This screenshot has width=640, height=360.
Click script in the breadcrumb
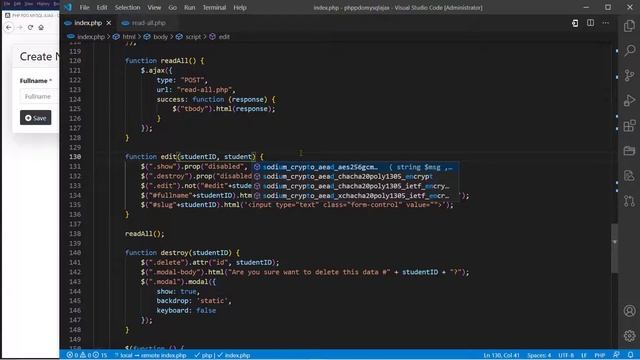[193, 37]
